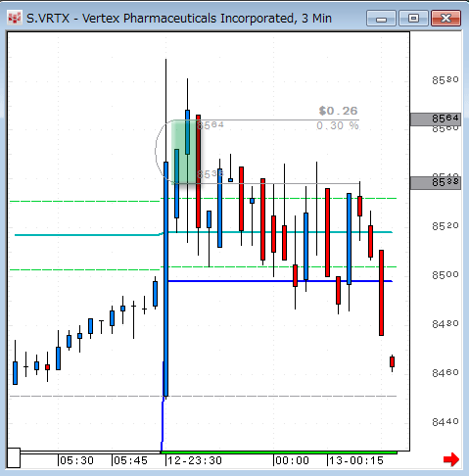
Task: Click the 8500 price axis label
Action: tap(446, 275)
